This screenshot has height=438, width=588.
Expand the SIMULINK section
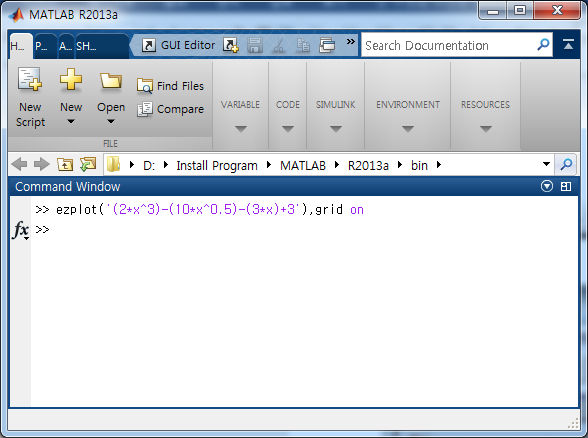pyautogui.click(x=336, y=129)
